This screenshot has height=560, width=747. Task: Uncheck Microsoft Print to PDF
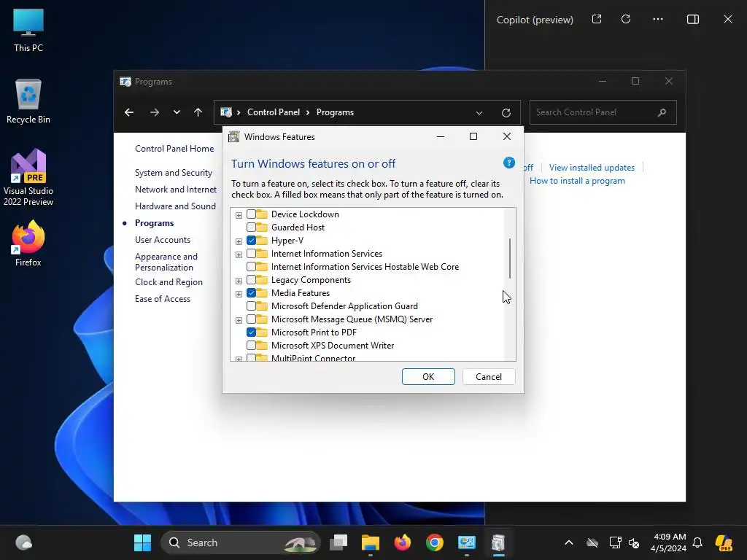[x=251, y=332]
